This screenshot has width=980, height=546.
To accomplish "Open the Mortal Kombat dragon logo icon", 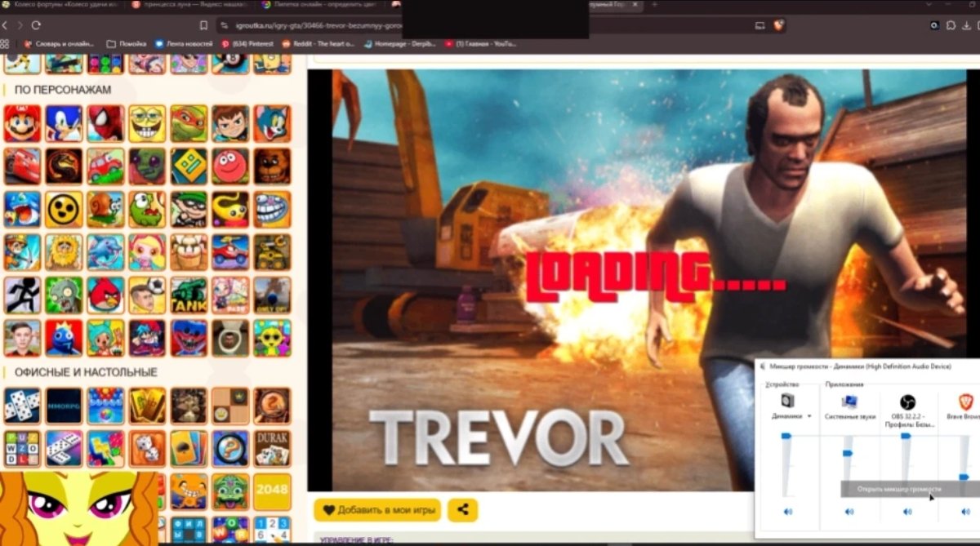I will point(64,166).
